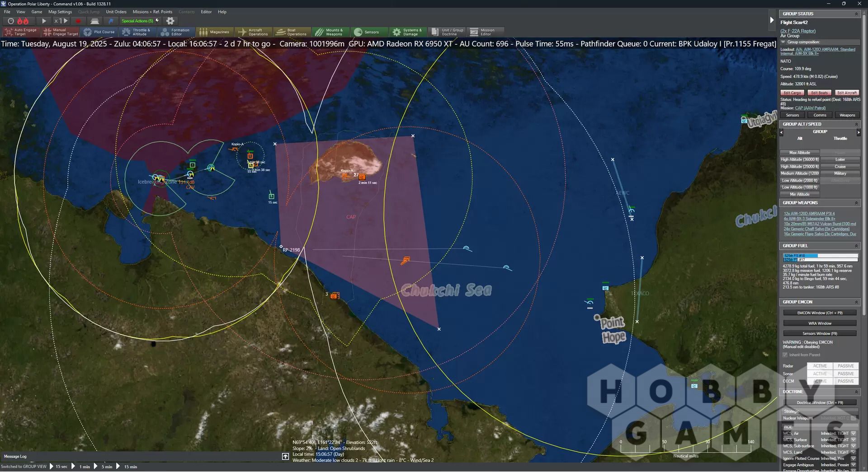
Task: Open the View menu
Action: click(x=21, y=12)
